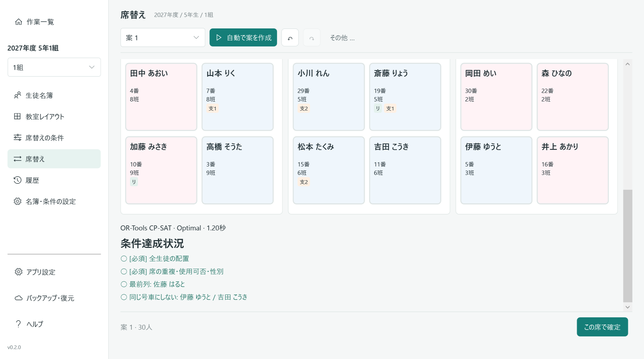Open 教室レイアウト page
644x359 pixels.
tap(54, 116)
